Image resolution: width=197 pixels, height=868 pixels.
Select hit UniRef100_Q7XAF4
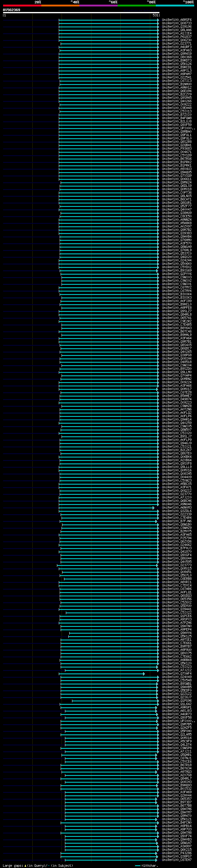click(177, 674)
